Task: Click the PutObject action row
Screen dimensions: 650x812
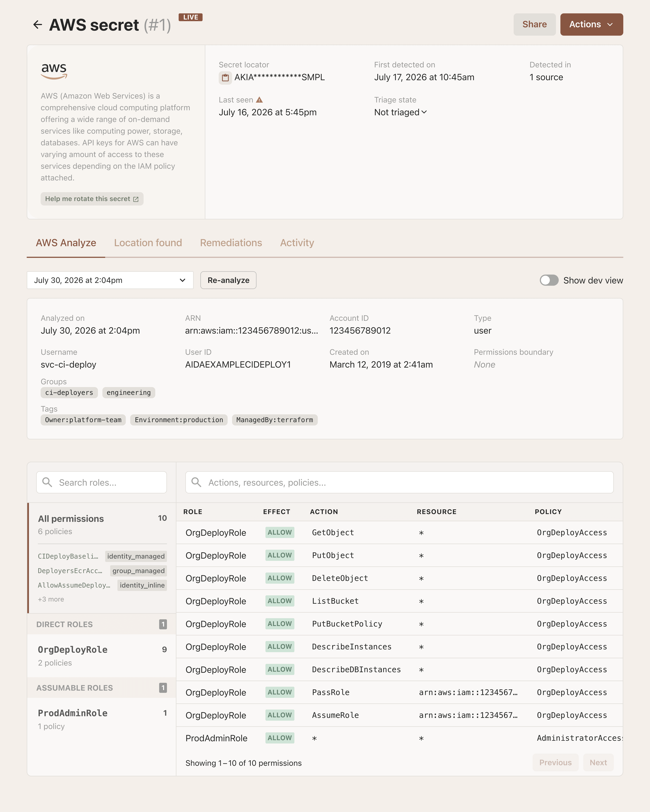Action: click(x=399, y=556)
